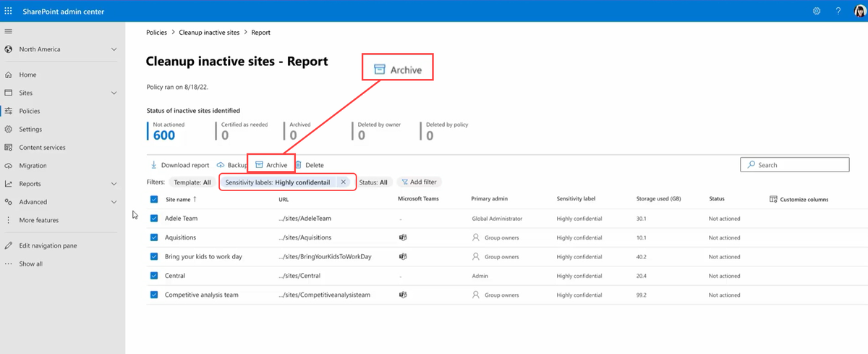Image resolution: width=868 pixels, height=354 pixels.
Task: Expand the Sites navigation section
Action: 114,93
